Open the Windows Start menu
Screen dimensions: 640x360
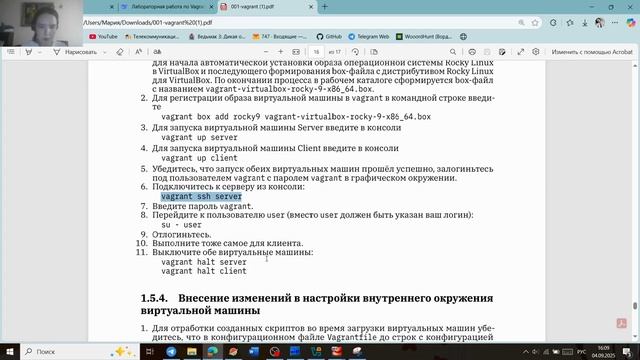10,351
